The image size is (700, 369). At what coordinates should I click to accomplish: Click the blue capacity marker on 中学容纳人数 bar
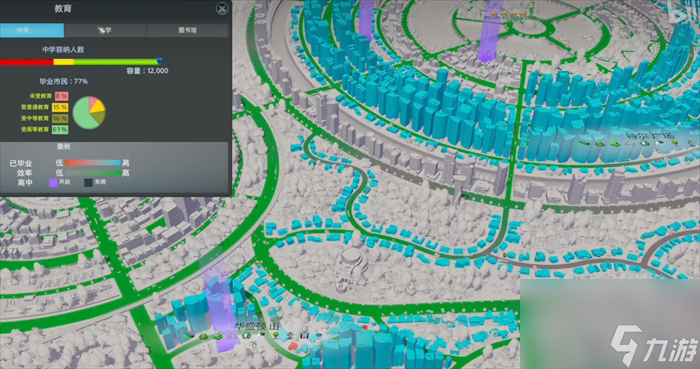159,61
